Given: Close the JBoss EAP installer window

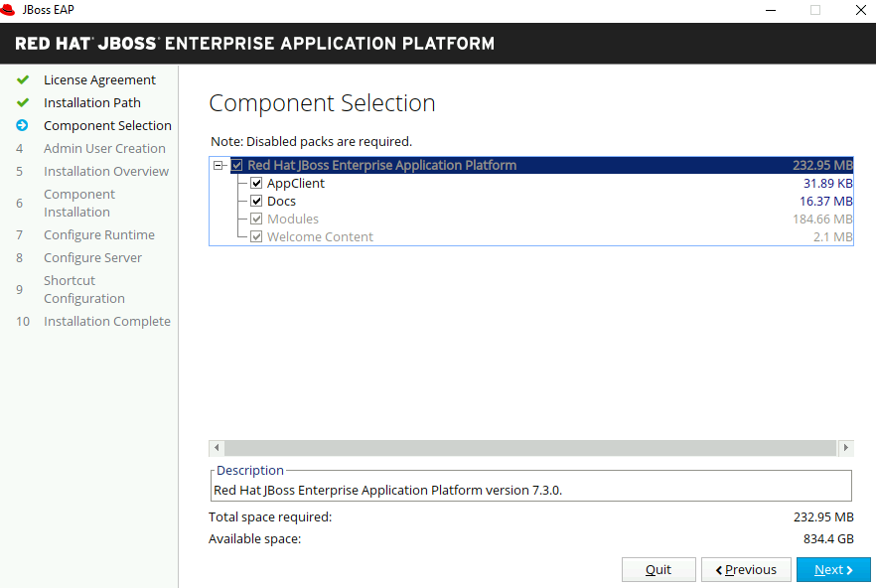Looking at the screenshot, I should 861,10.
